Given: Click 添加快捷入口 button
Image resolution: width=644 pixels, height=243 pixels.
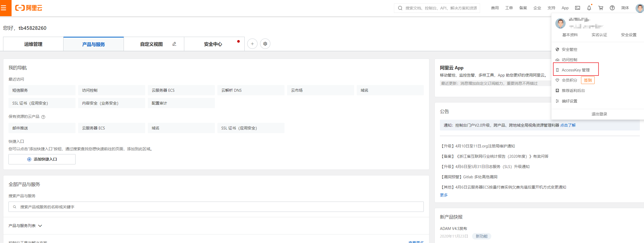Looking at the screenshot, I should coord(42,159).
